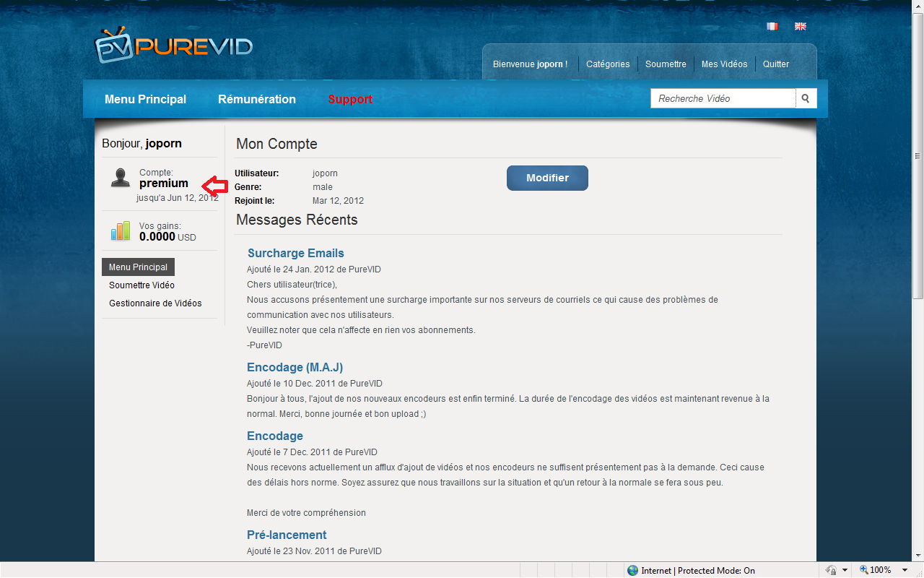Open the Menu Principal nav tab
This screenshot has height=578, width=924.
pos(145,100)
